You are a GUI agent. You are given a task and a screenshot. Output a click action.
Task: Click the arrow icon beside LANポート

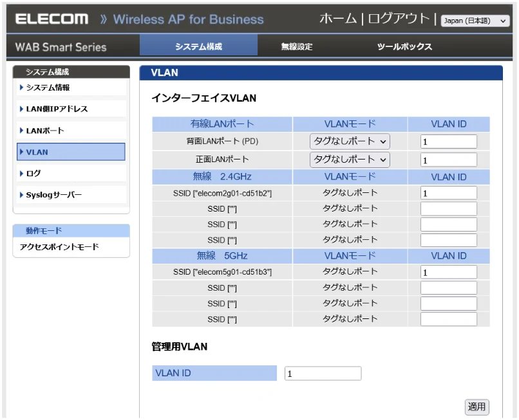tap(21, 131)
